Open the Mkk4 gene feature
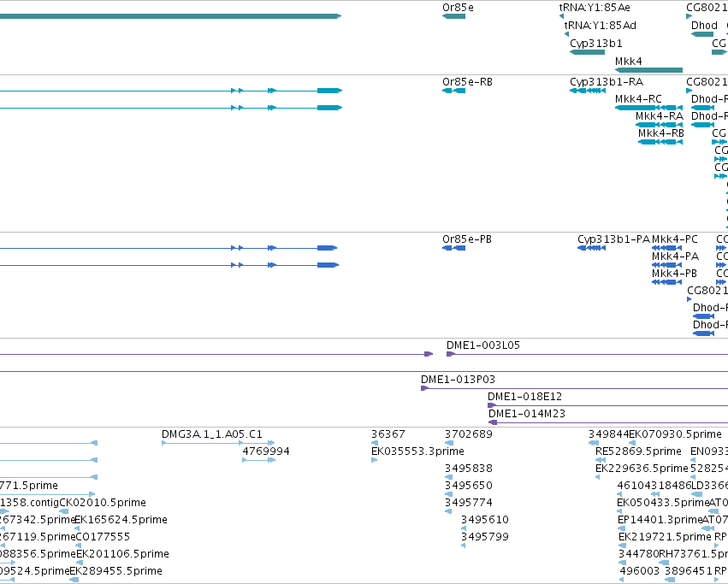Image resolution: width=728 pixels, height=584 pixels. pos(648,70)
